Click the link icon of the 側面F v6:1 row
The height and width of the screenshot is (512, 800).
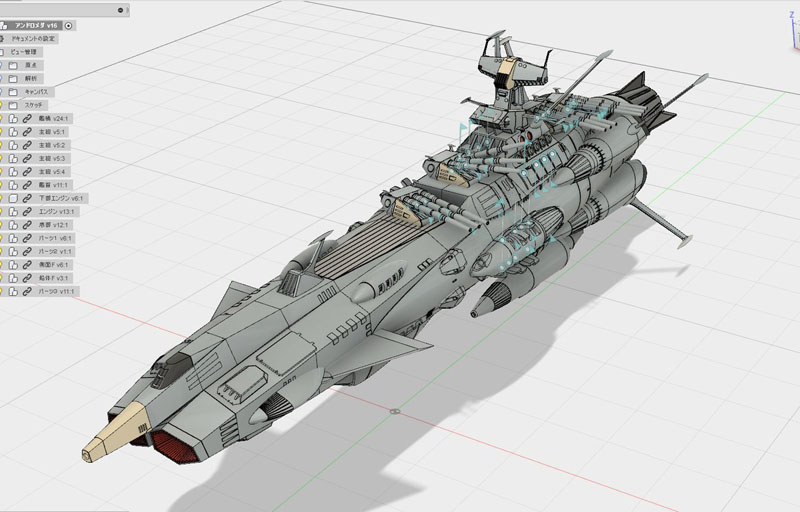point(27,265)
